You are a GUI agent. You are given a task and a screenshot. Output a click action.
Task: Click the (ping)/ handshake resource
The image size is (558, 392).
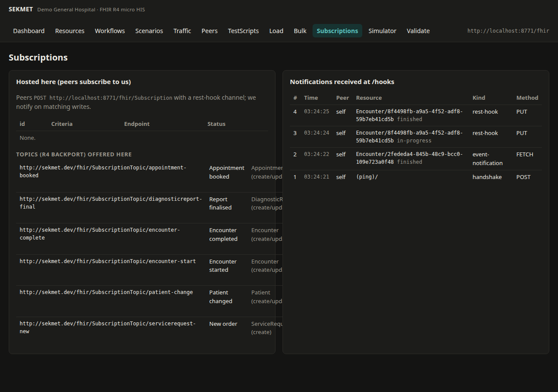pyautogui.click(x=367, y=177)
